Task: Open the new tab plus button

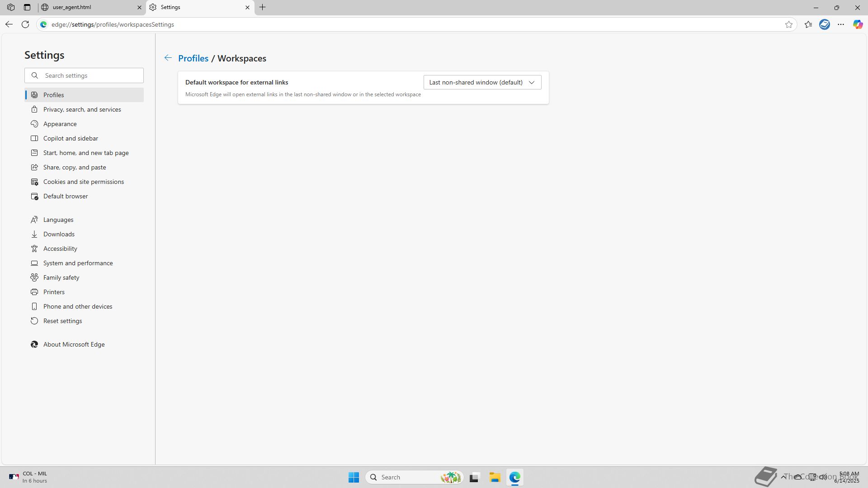Action: coord(263,7)
